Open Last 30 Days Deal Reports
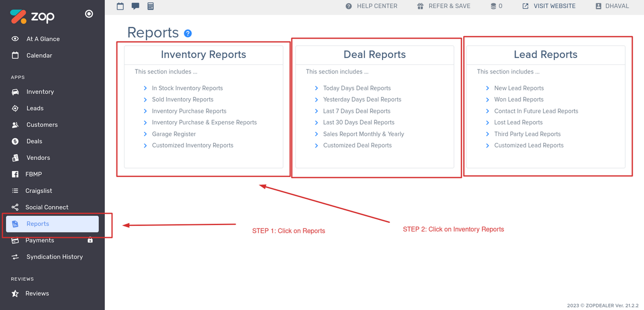Screen dimensions: 644x310 pos(359,122)
